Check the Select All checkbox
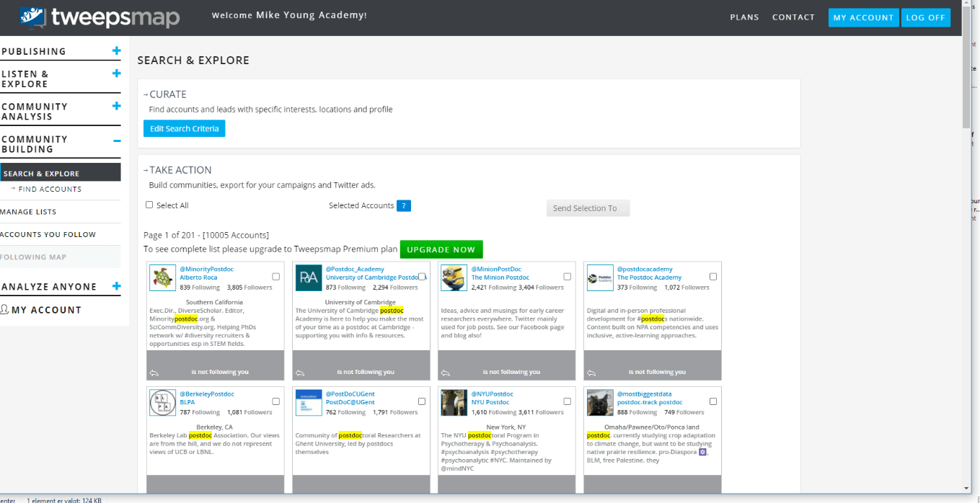This screenshot has width=980, height=503. [x=149, y=205]
